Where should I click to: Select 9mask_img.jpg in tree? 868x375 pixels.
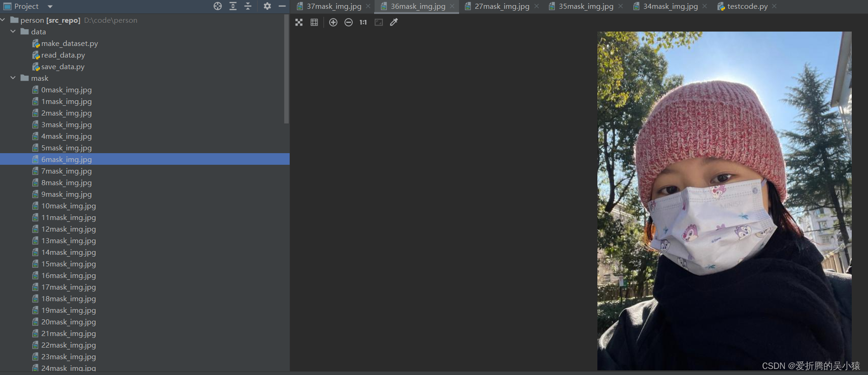(66, 194)
